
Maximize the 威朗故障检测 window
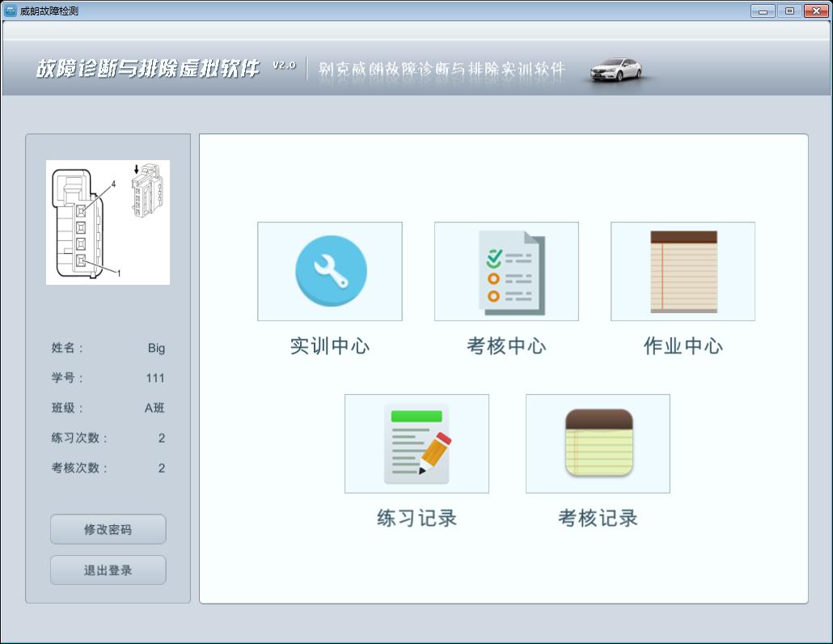[x=789, y=11]
